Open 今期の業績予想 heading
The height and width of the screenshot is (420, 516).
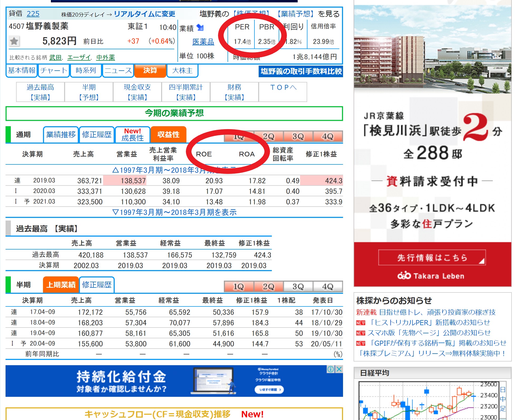pyautogui.click(x=174, y=113)
